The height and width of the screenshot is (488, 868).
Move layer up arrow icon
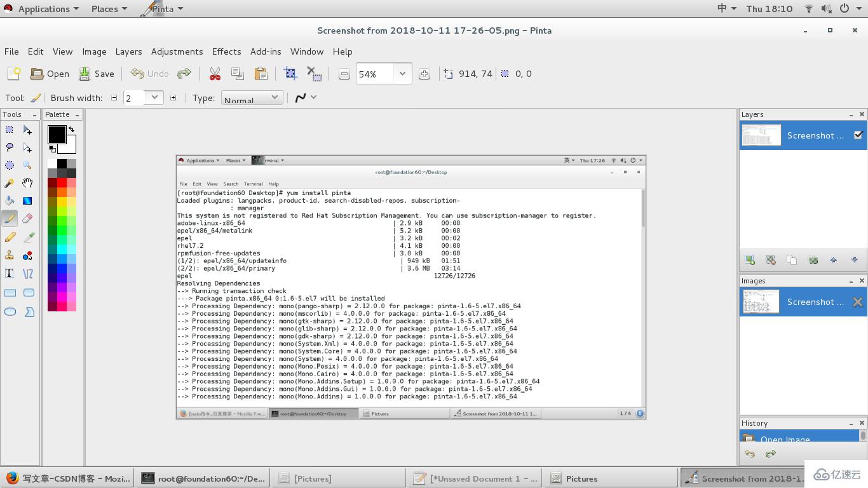(x=833, y=260)
